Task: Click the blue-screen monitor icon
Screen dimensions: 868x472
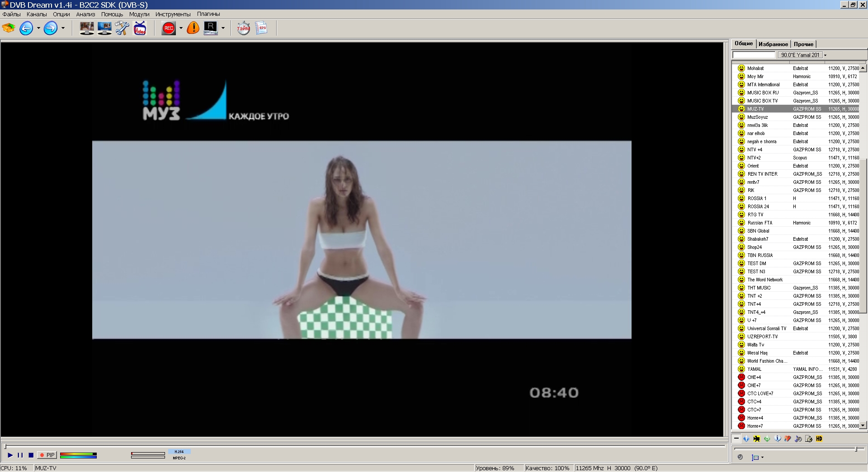Action: click(104, 28)
